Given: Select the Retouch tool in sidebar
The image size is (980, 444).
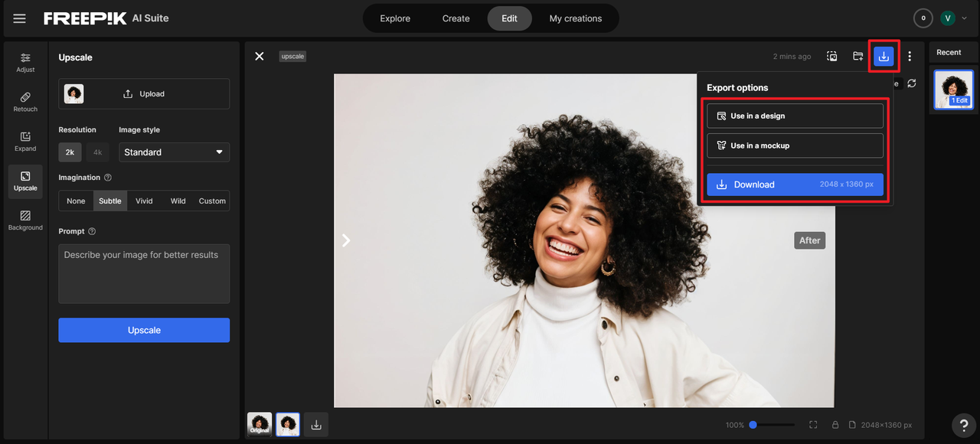Looking at the screenshot, I should coord(25,102).
